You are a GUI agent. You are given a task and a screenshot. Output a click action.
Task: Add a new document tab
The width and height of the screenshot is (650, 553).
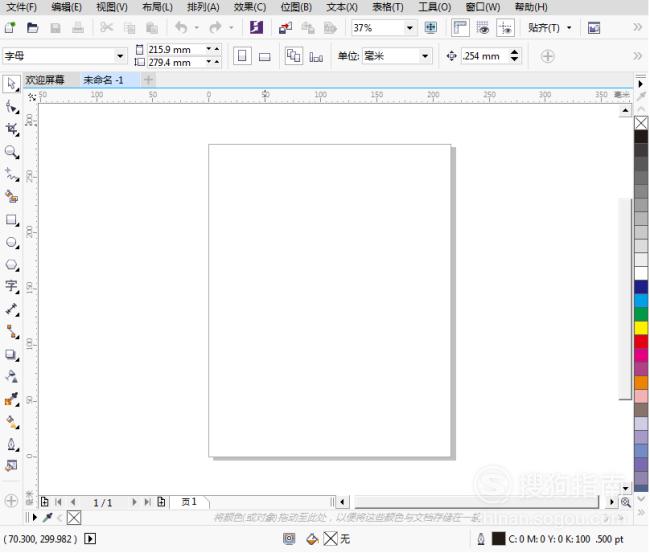click(148, 80)
